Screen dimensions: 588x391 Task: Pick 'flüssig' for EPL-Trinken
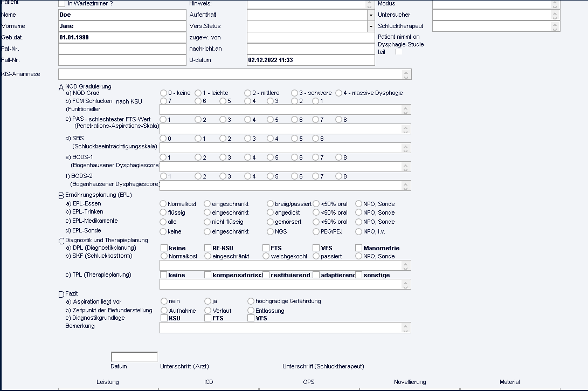[163, 212]
